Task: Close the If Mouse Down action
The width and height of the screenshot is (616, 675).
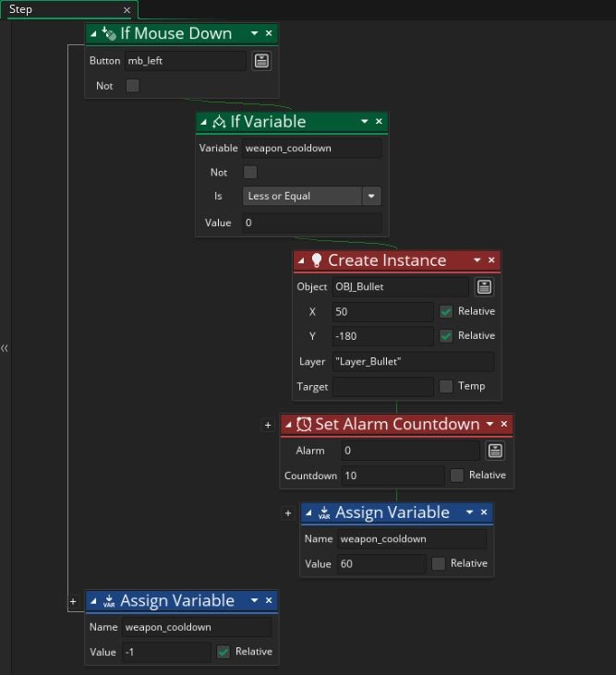Action: point(269,33)
